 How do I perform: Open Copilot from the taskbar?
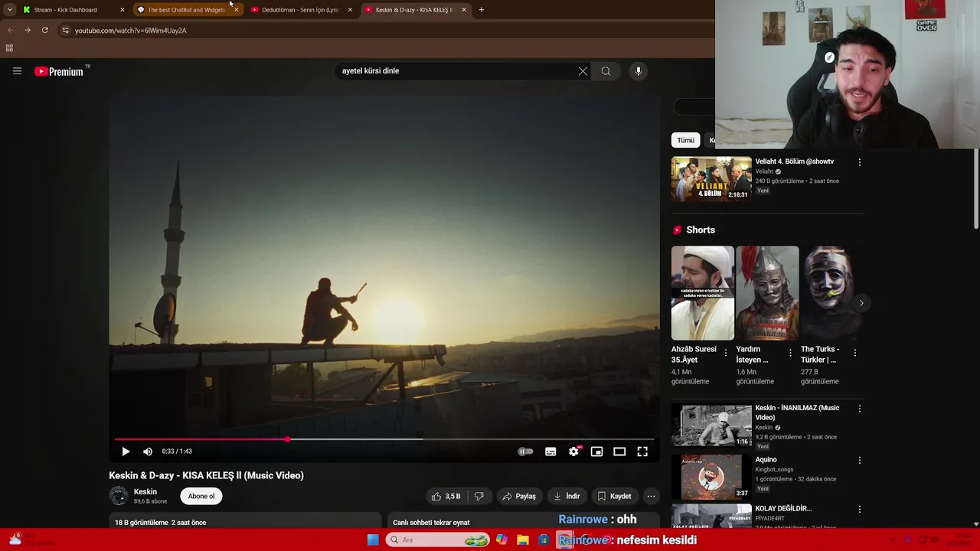(501, 540)
